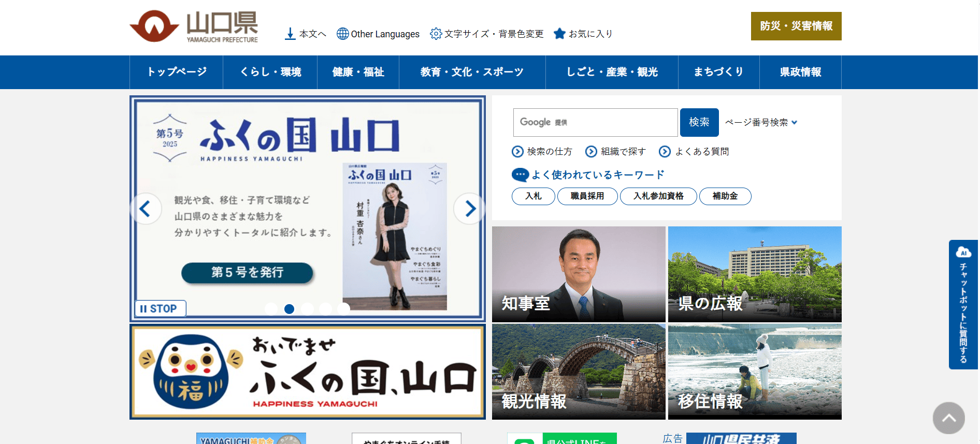Screen dimensions: 980x444
Task: Click the 県公式LINE banner
Action: [x=562, y=439]
